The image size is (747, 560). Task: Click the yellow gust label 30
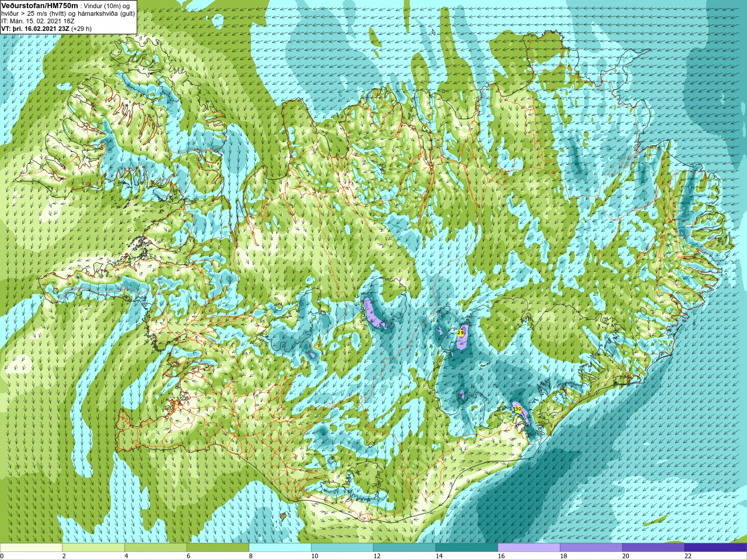point(518,409)
